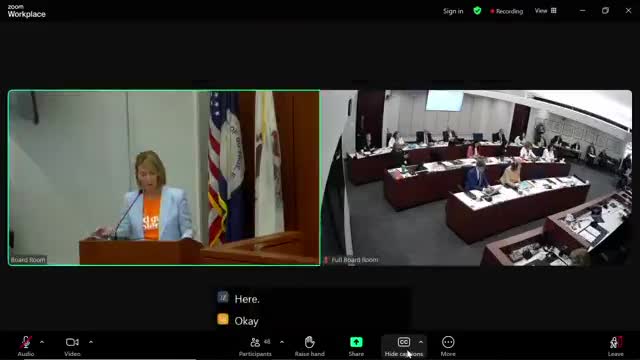The image size is (640, 360).
Task: Click the Sign in link
Action: coord(453,11)
